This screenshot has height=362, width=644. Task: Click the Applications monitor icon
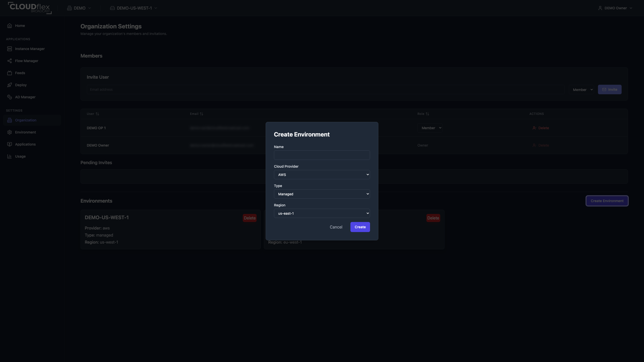pos(10,144)
